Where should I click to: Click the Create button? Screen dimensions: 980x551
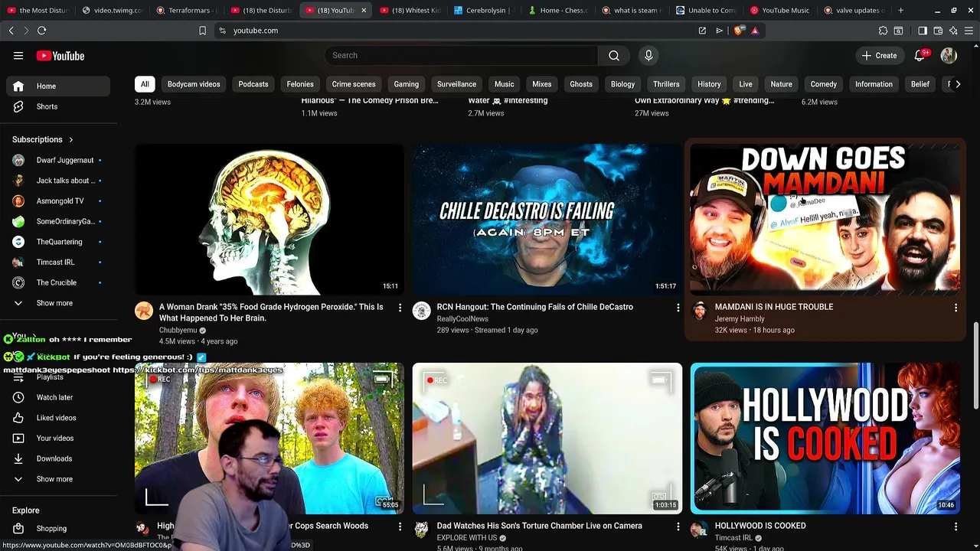[x=879, y=55]
